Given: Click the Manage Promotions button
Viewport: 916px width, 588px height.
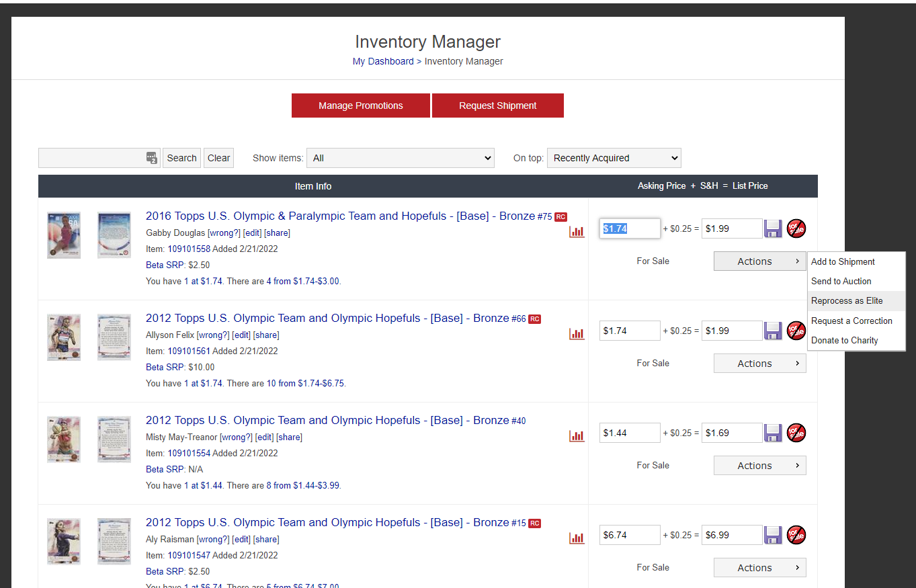Looking at the screenshot, I should (360, 106).
